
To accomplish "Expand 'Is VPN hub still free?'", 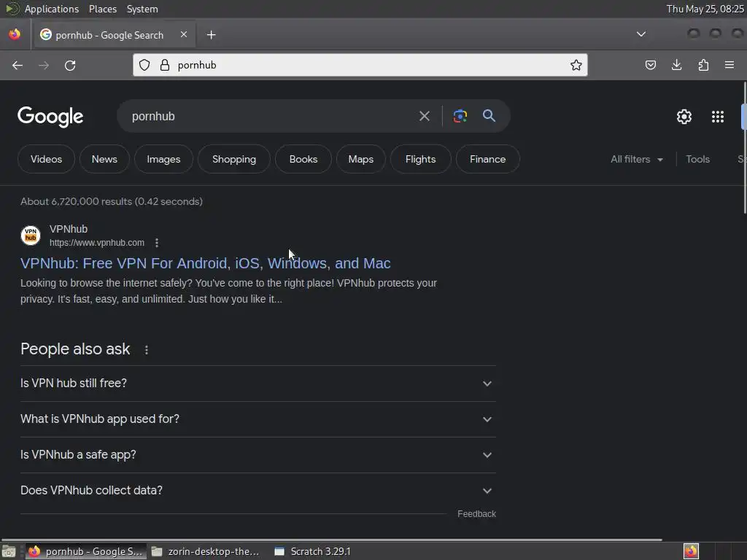I will 258,384.
